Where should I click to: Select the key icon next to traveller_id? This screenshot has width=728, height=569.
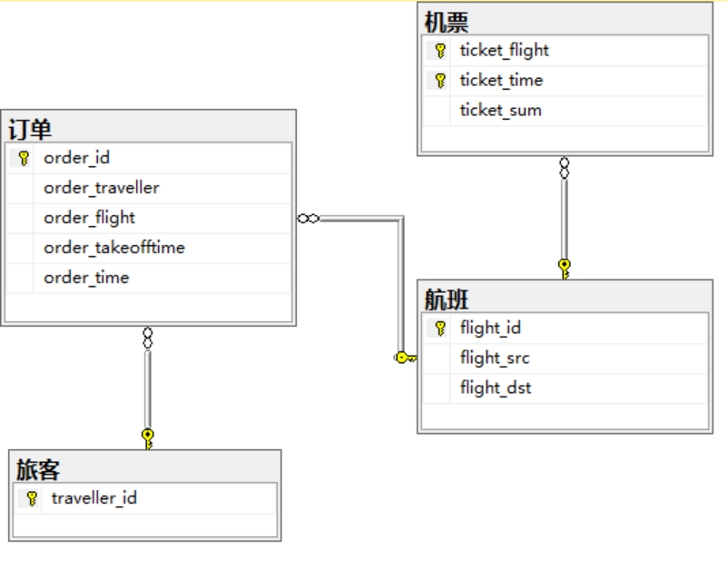coord(32,498)
